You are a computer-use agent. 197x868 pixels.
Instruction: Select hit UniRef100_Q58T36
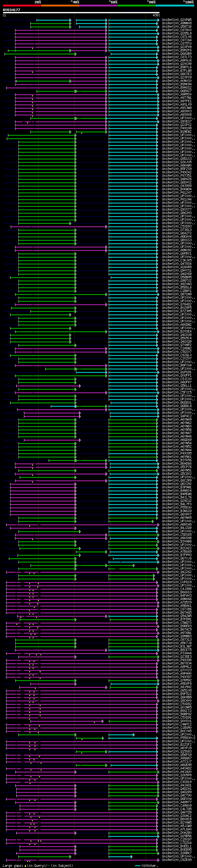coord(176,26)
